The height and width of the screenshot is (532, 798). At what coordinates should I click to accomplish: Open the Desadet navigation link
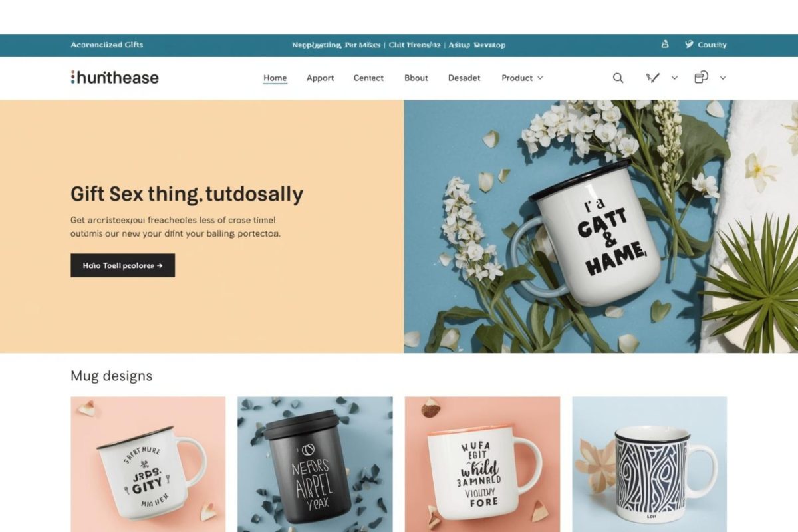464,78
